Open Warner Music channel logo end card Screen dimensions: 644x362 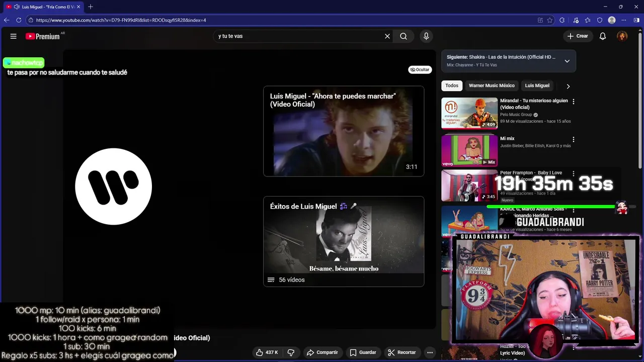(x=113, y=187)
